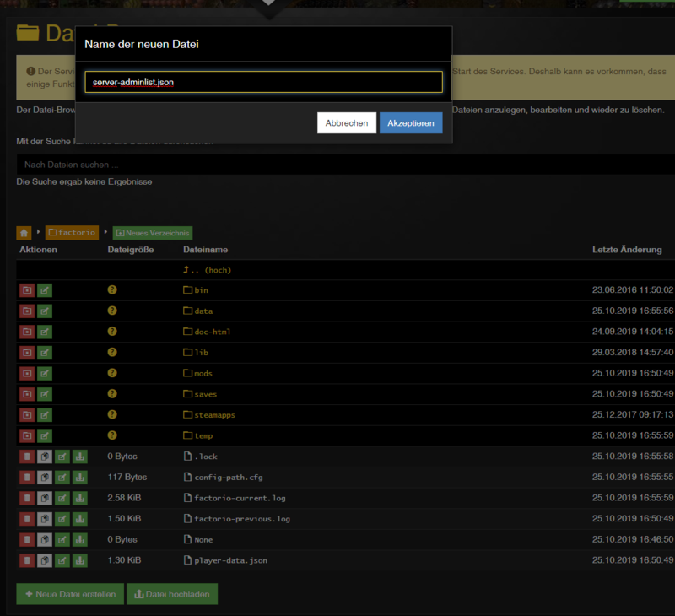Click the home icon in the breadcrumb

[x=24, y=232]
